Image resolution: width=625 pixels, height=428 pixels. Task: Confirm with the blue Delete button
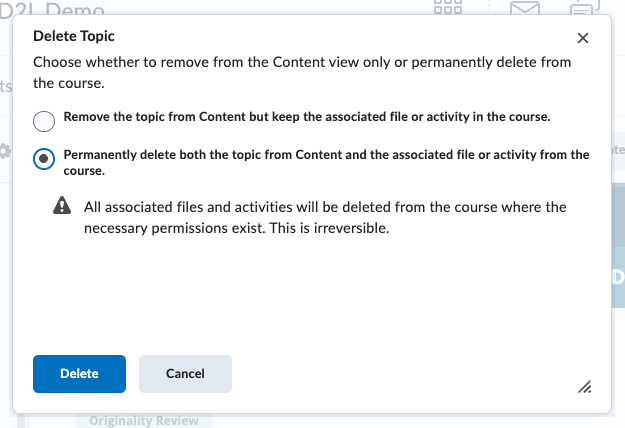click(79, 374)
